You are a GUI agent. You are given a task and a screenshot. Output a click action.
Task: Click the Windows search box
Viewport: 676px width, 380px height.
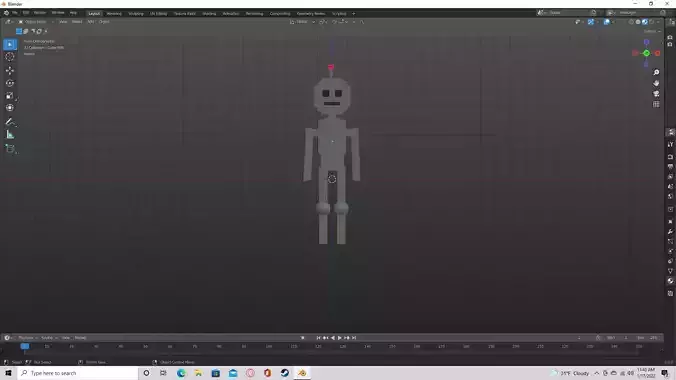click(x=78, y=373)
